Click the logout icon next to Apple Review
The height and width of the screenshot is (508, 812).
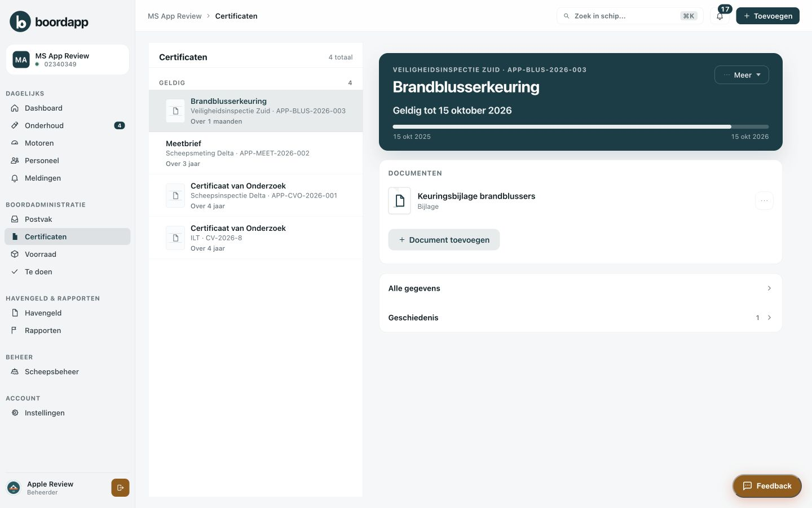pyautogui.click(x=120, y=488)
